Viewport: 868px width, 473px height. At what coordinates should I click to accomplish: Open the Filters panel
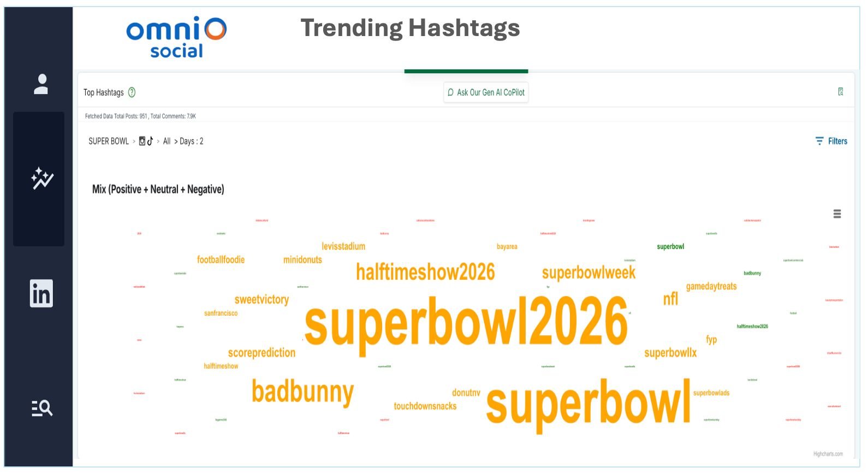point(831,141)
